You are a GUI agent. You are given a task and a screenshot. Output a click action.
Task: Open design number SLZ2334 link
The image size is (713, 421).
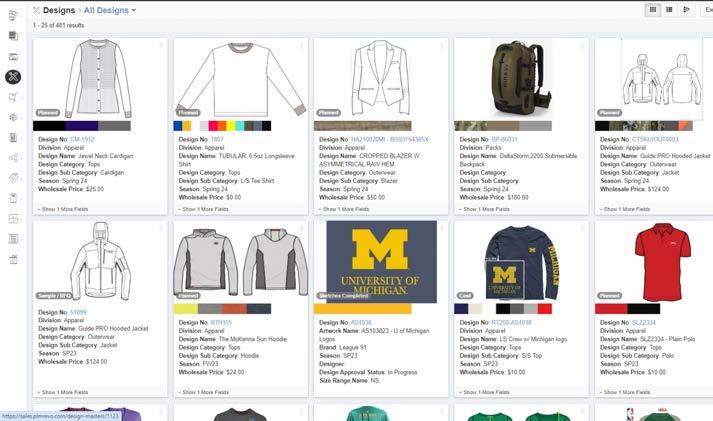coord(643,322)
